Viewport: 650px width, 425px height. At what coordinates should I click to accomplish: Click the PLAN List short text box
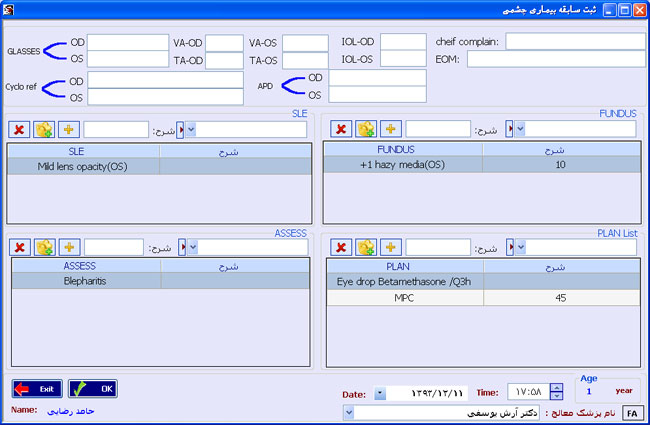point(438,248)
